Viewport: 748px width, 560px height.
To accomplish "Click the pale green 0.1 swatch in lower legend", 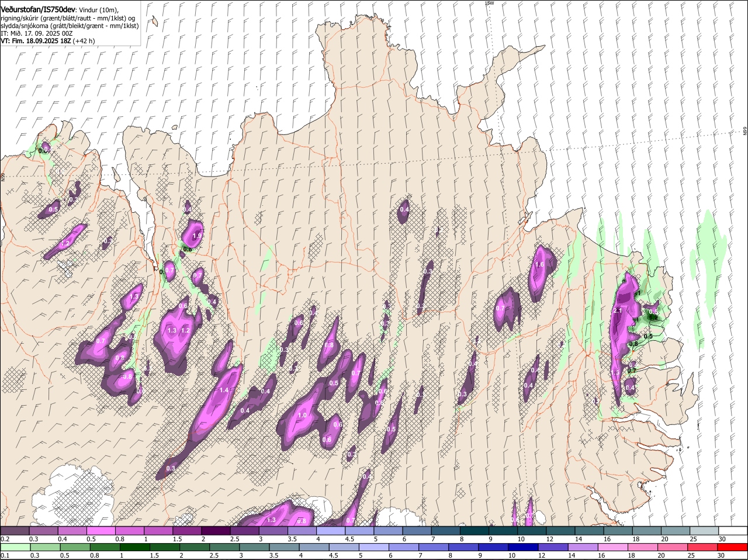I will click(x=15, y=548).
